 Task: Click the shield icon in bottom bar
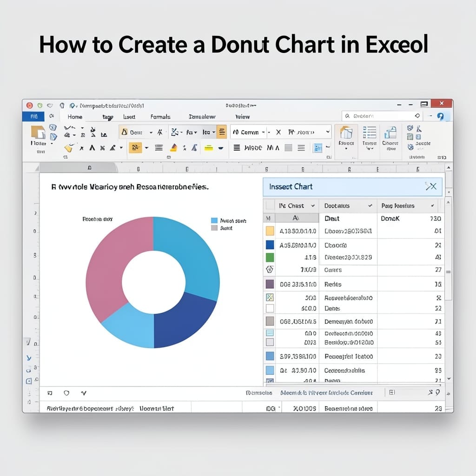[66, 393]
